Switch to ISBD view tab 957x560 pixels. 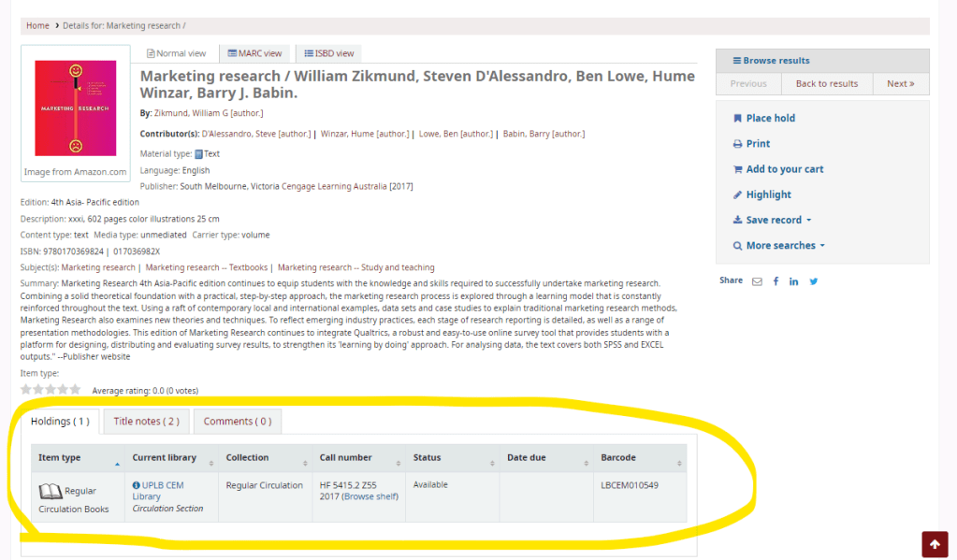[x=328, y=53]
